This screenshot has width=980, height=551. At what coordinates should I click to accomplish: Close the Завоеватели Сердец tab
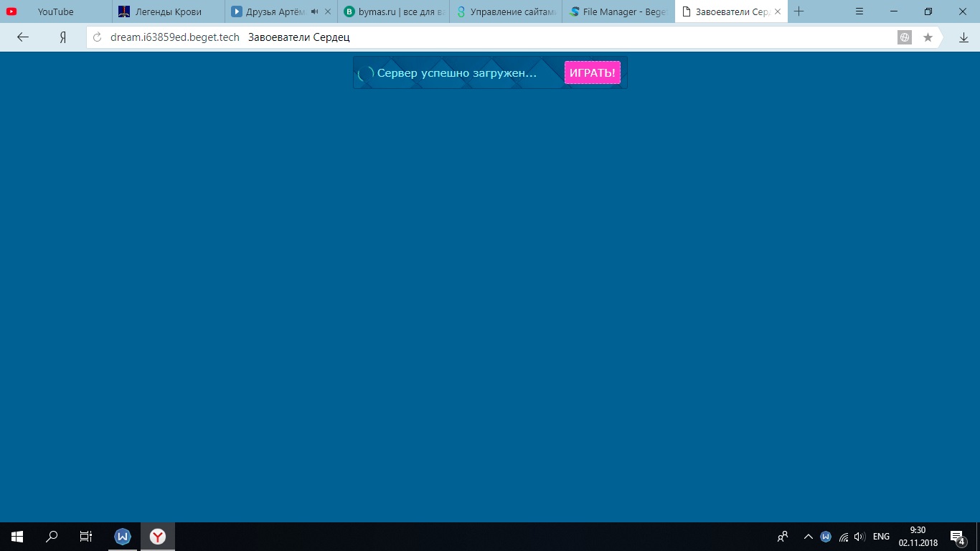(x=778, y=11)
